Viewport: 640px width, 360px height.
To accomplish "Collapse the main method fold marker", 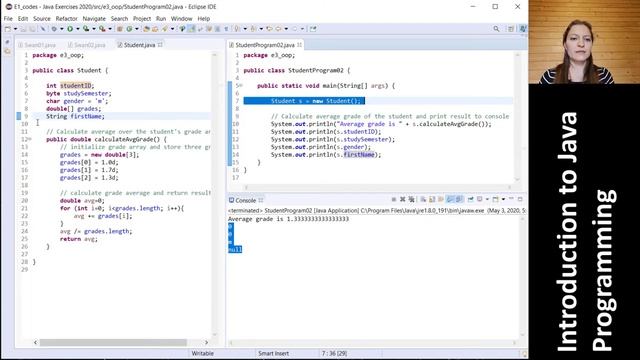I will [x=241, y=86].
